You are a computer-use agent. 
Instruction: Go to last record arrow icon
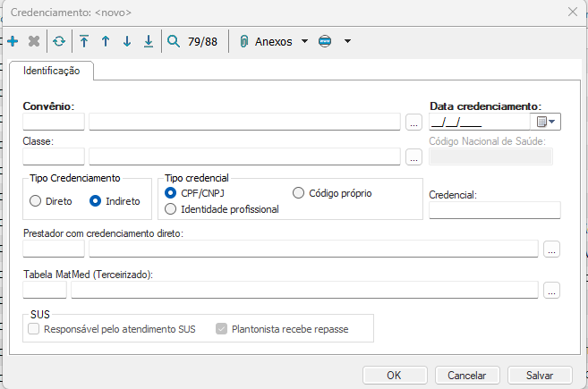coord(149,41)
